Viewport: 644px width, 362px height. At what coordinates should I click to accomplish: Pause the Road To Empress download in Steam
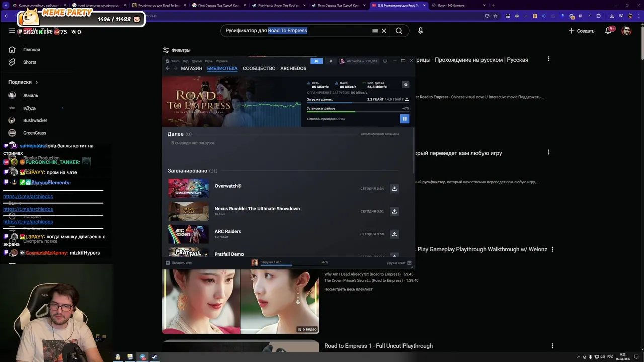pyautogui.click(x=404, y=119)
